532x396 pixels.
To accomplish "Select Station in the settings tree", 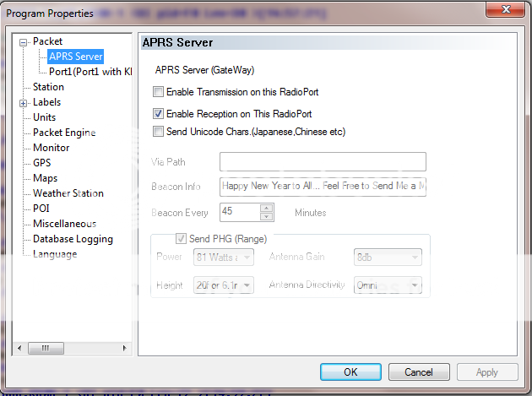I will click(48, 87).
